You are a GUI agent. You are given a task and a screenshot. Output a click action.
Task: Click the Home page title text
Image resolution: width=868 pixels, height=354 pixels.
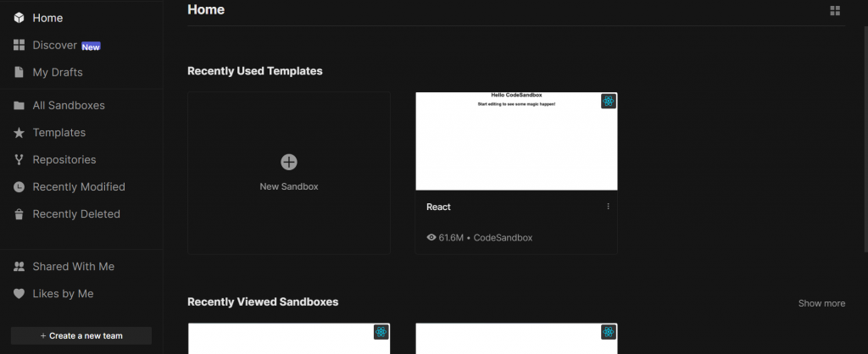206,9
